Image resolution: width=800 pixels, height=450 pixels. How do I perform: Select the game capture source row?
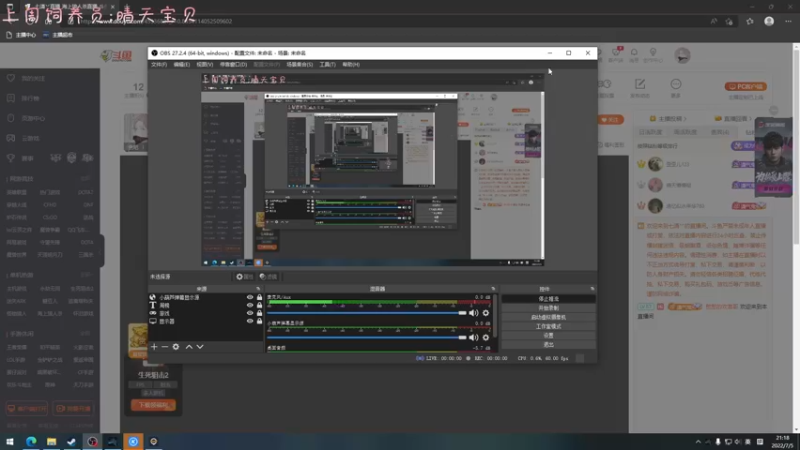[206, 313]
